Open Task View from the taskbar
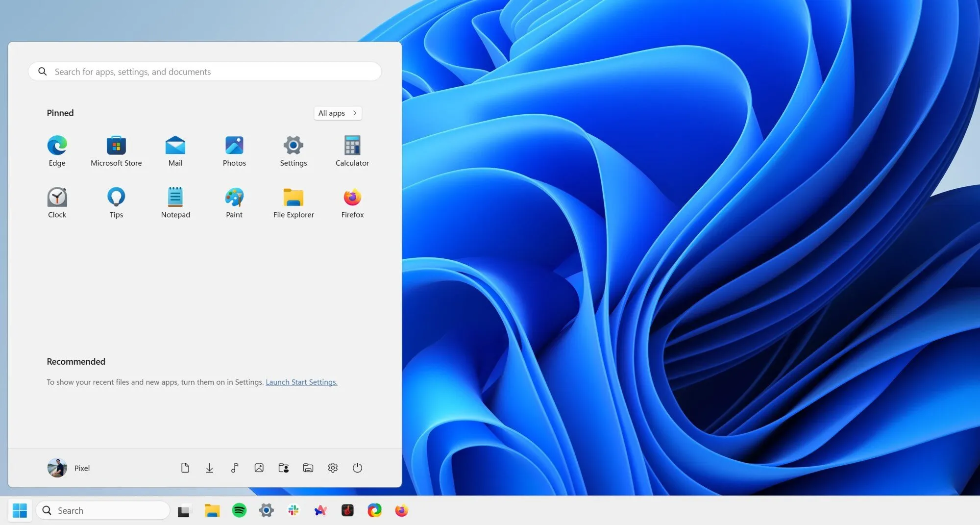The height and width of the screenshot is (525, 980). [184, 510]
